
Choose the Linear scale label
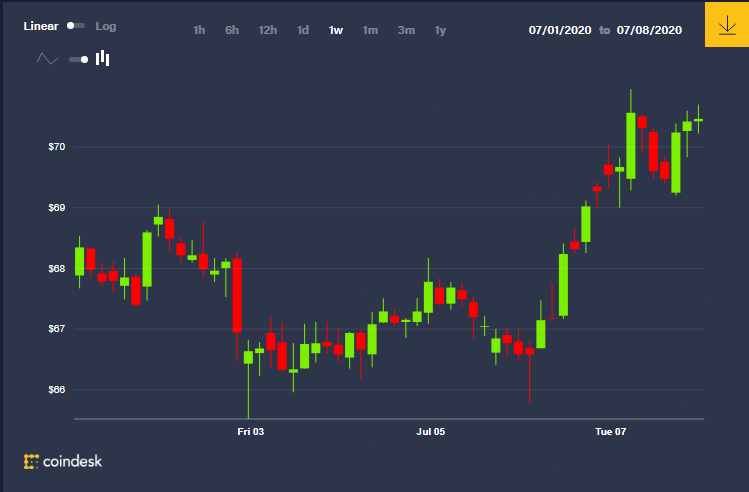click(x=41, y=26)
